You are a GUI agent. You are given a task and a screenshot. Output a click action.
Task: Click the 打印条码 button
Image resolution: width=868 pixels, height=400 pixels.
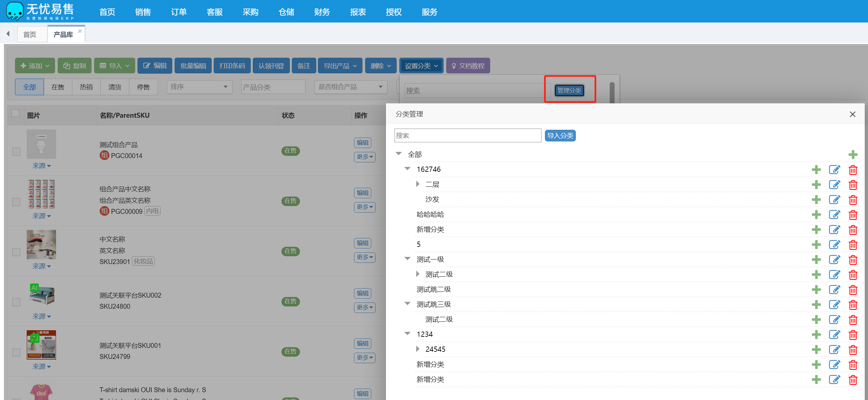pyautogui.click(x=232, y=66)
